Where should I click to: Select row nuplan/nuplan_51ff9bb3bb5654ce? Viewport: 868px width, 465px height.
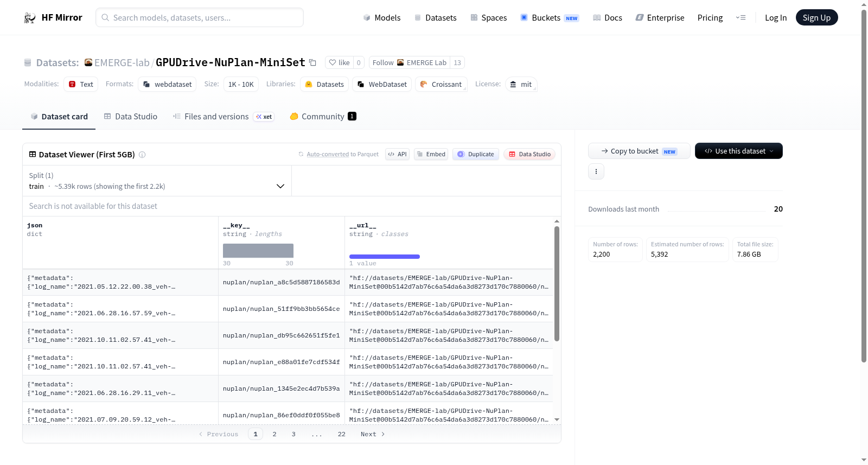click(x=288, y=309)
